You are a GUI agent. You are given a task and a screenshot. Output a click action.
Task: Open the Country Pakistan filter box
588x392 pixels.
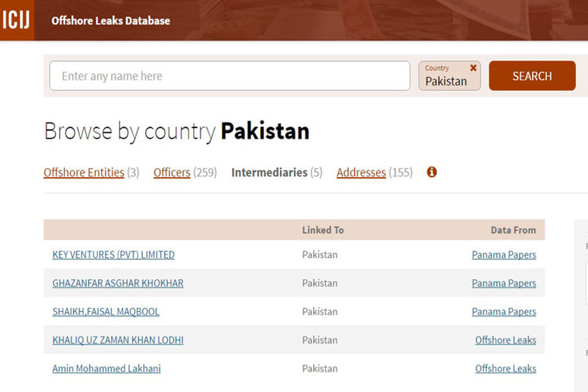point(449,76)
